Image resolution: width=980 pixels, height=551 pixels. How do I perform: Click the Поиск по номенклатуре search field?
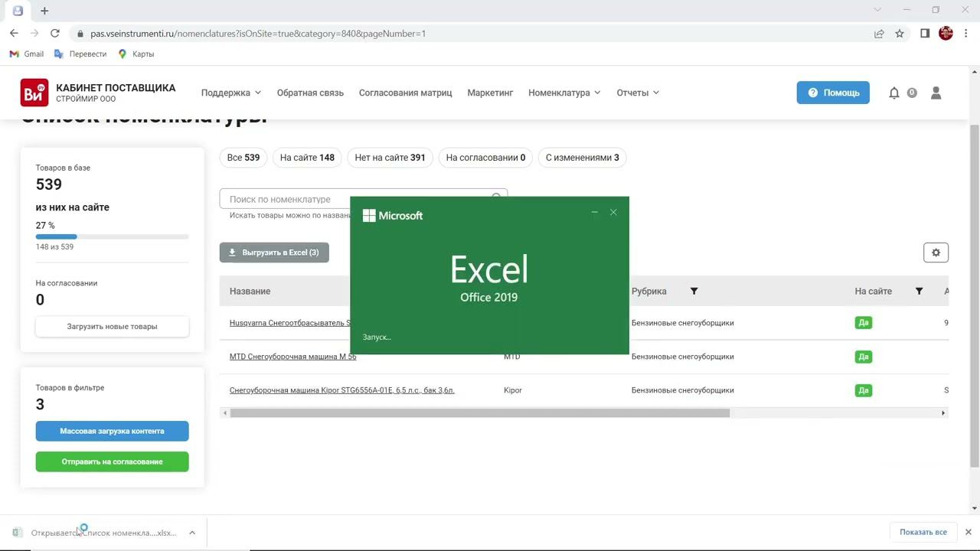(363, 199)
